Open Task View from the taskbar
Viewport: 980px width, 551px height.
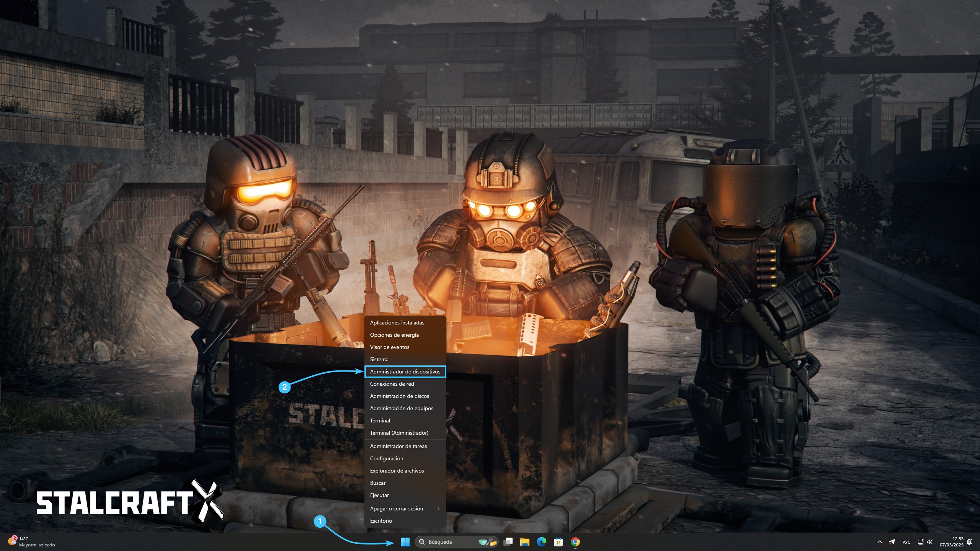point(508,542)
